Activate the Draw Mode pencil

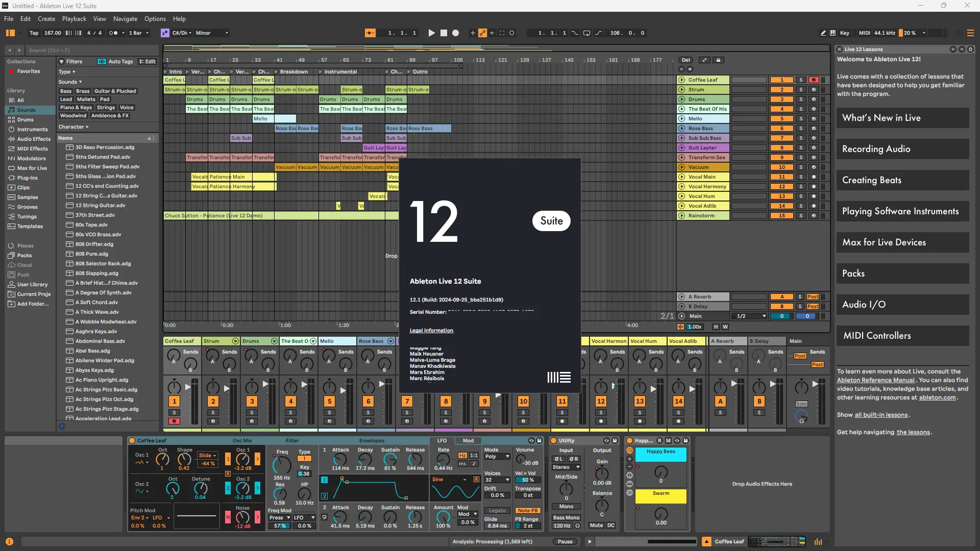(x=823, y=33)
